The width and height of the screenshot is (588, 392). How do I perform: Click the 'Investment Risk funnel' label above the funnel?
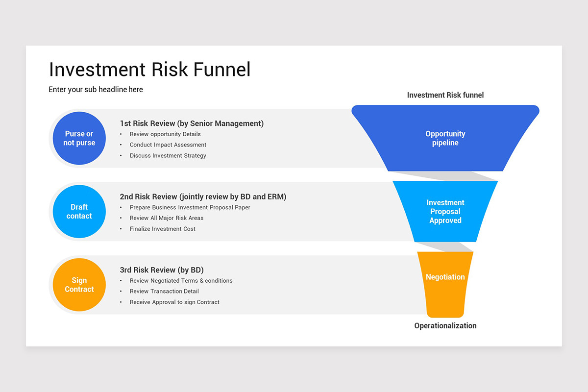[x=445, y=95]
